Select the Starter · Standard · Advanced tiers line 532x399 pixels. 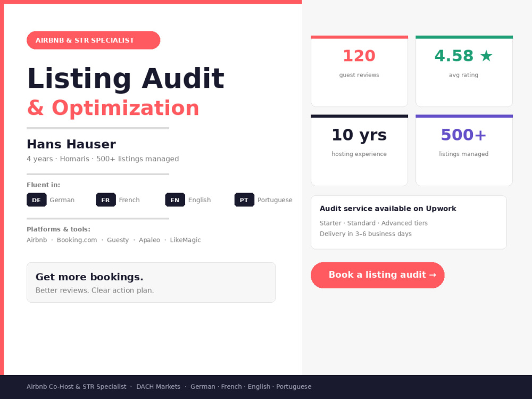[373, 223]
